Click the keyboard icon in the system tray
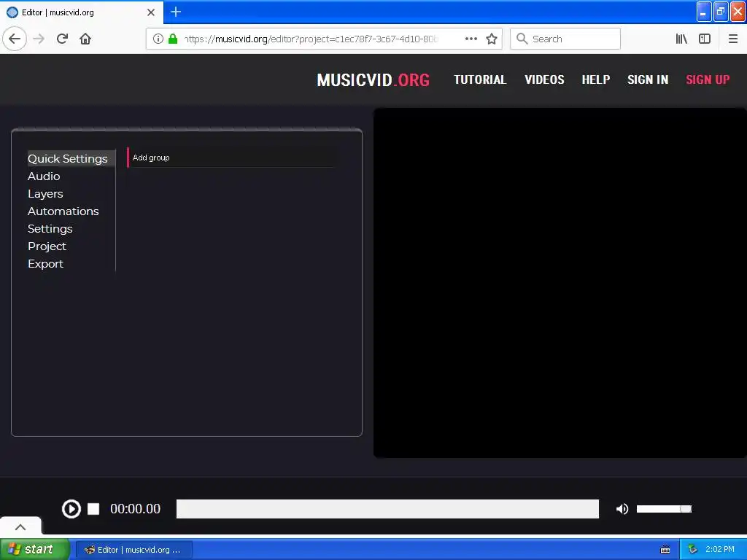This screenshot has height=560, width=747. (x=665, y=550)
